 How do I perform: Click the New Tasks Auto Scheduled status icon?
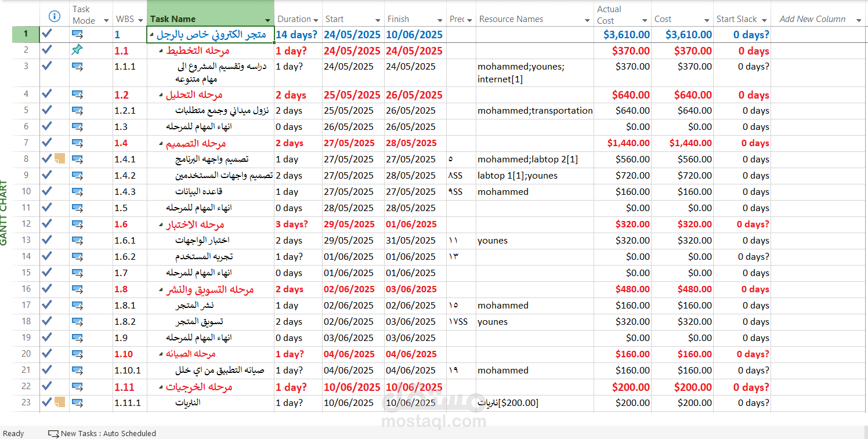click(53, 433)
